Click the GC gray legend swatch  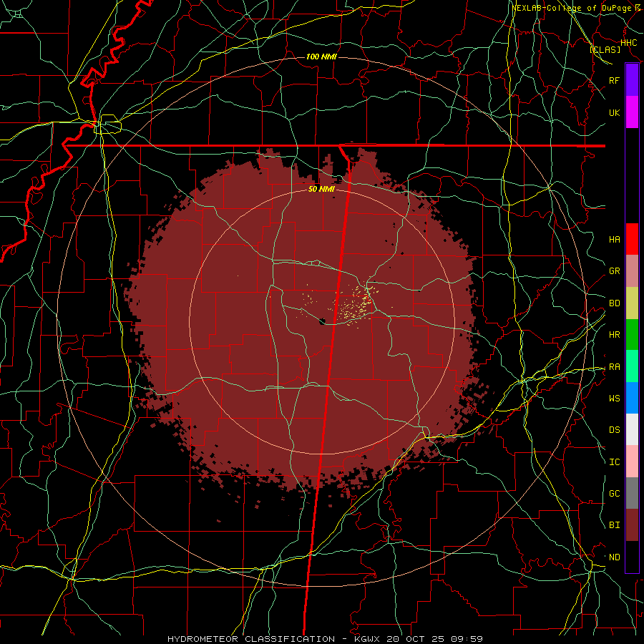[x=632, y=493]
